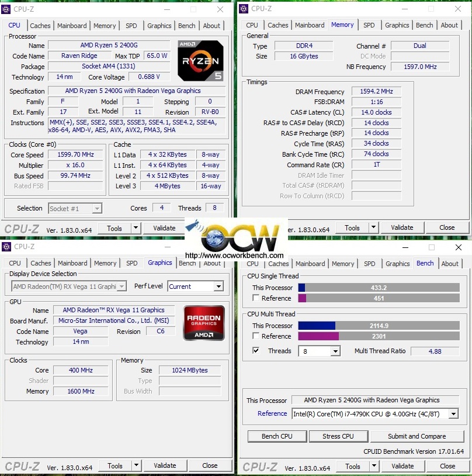472x476 pixels.
Task: Click Validate in the CPU window
Action: (x=164, y=228)
